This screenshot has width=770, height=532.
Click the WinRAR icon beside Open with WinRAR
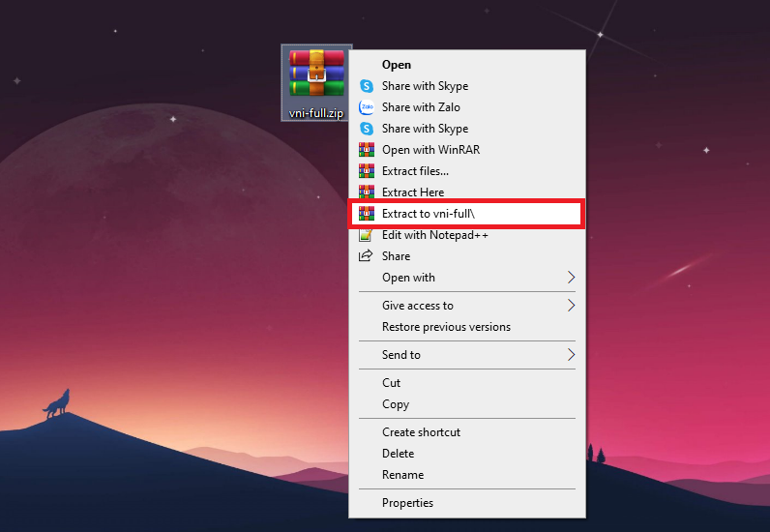tap(367, 149)
